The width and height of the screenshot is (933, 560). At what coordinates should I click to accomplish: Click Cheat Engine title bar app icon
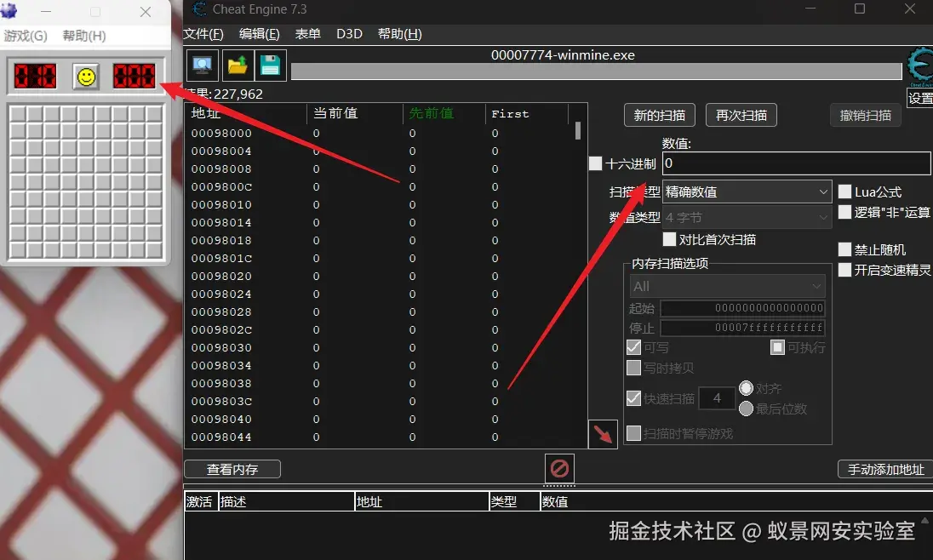coord(199,9)
